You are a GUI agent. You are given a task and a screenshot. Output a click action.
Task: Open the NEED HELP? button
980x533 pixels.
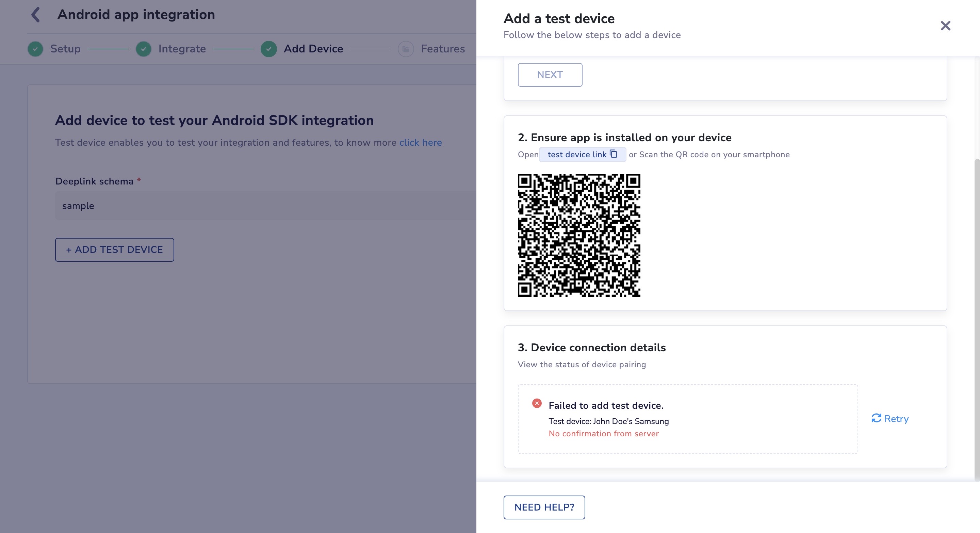tap(544, 507)
